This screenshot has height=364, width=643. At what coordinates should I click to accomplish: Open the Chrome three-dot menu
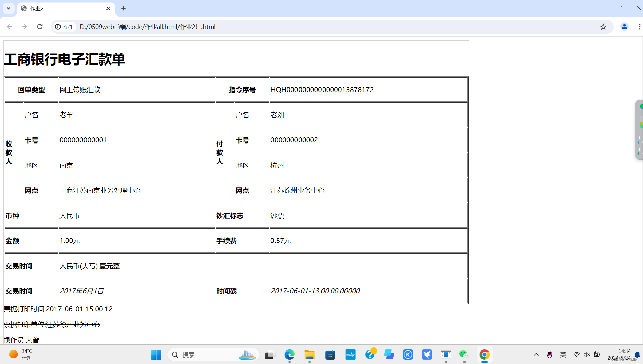pos(639,27)
